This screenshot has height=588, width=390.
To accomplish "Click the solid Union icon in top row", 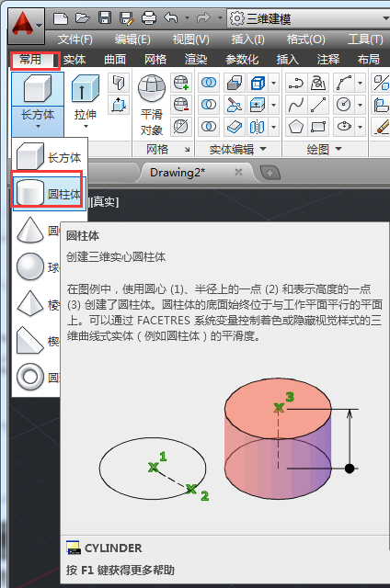I will [x=209, y=83].
